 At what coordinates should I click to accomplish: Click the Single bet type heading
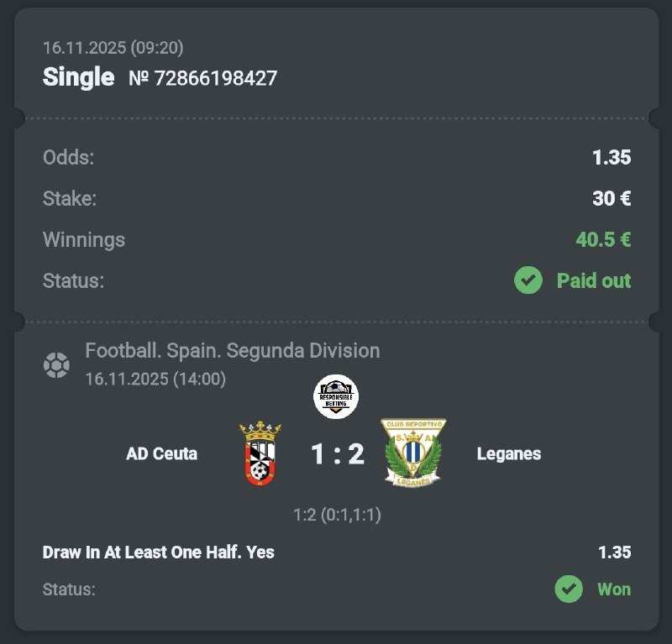[78, 77]
